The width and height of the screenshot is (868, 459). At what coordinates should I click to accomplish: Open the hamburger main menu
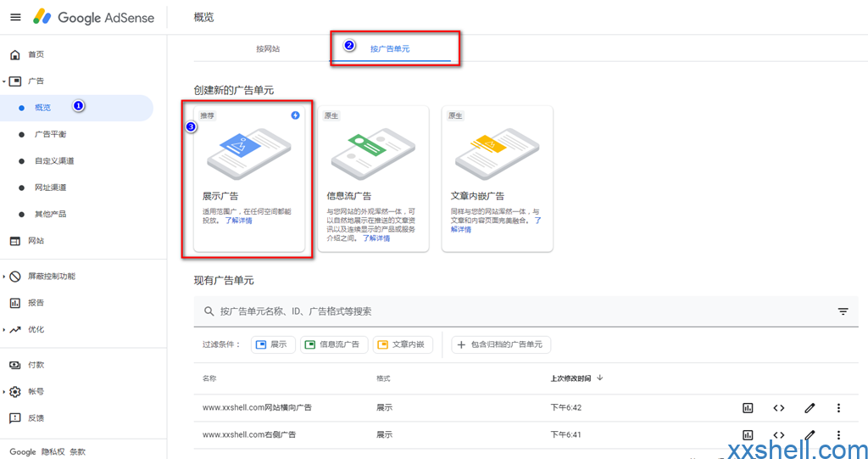click(x=15, y=17)
